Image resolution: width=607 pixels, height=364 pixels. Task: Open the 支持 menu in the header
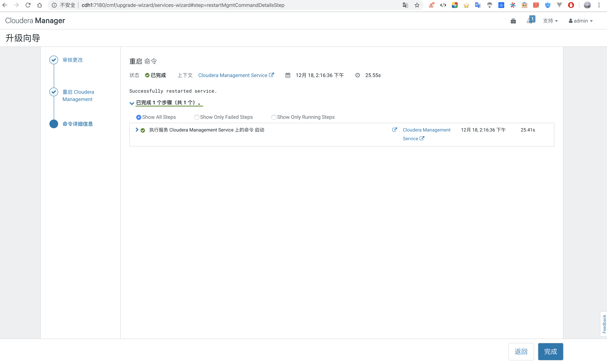[550, 21]
